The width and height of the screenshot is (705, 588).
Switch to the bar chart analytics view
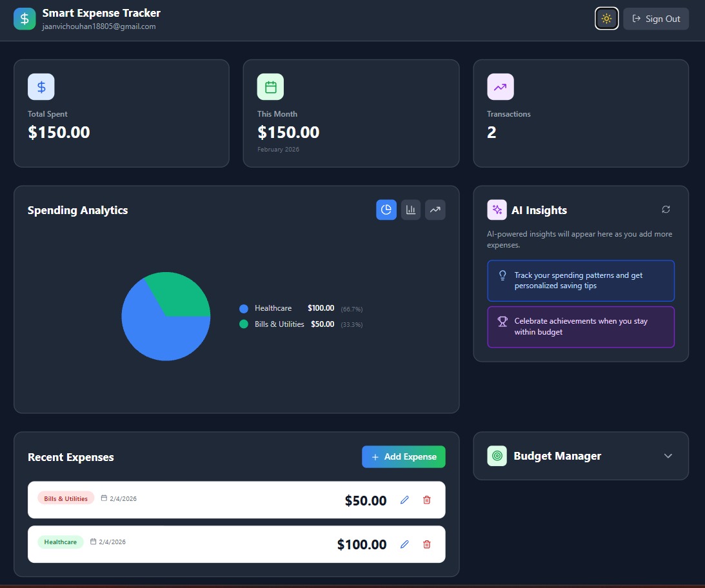tap(411, 210)
